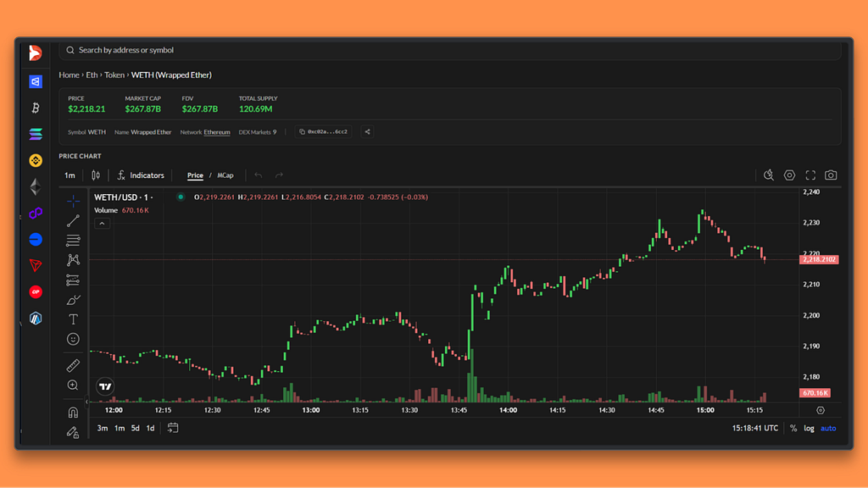Toggle the log scale option

tap(809, 428)
